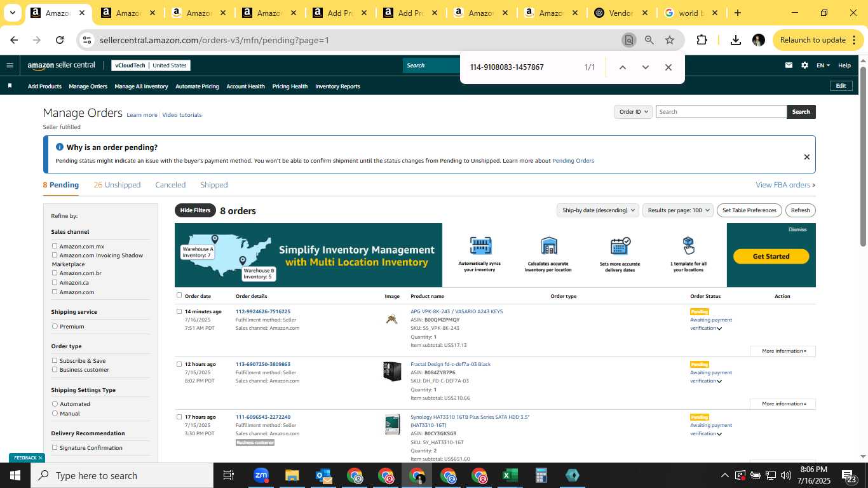Open File Explorer from the taskbar

tap(292, 475)
